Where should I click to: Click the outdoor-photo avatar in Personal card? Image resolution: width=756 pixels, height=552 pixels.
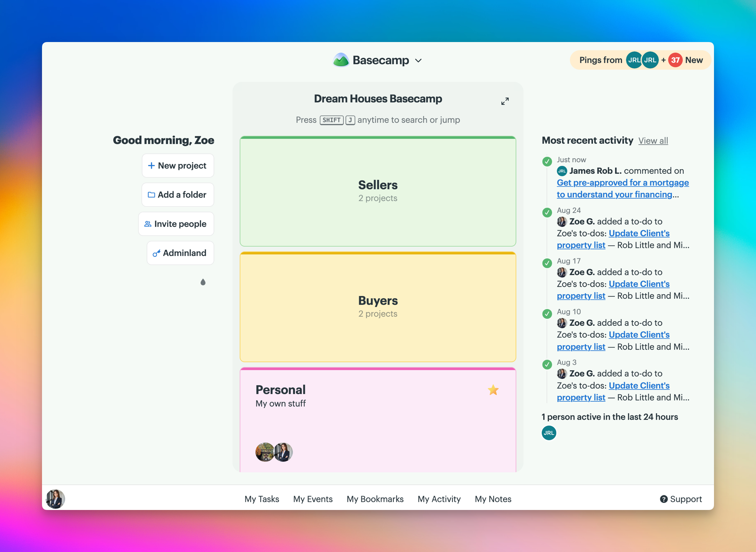pos(265,452)
